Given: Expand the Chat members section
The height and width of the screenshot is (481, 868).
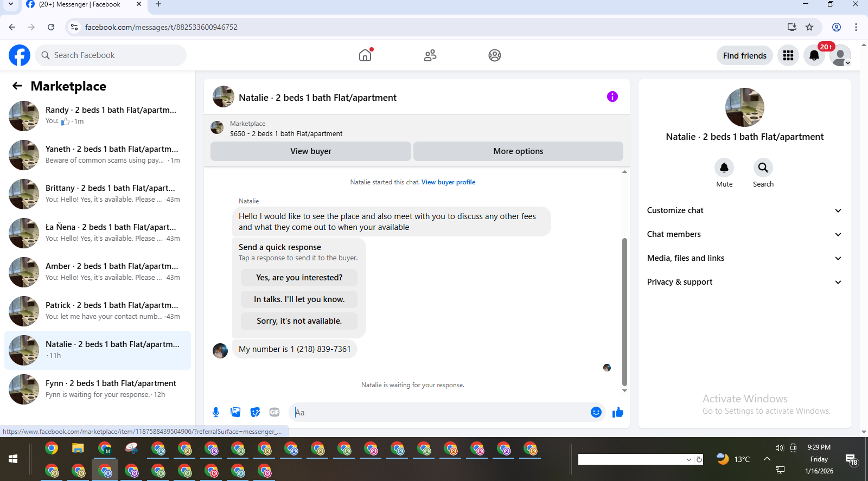Looking at the screenshot, I should [x=744, y=234].
